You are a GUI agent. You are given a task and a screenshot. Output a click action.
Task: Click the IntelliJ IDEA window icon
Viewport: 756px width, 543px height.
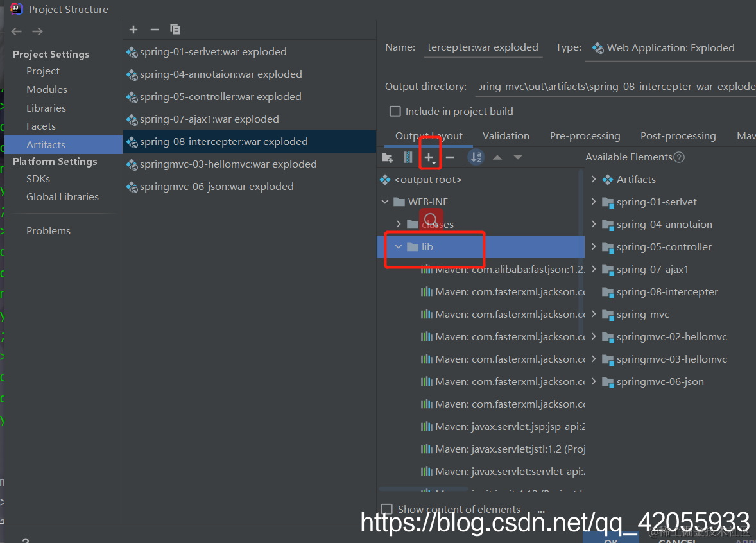[16, 9]
